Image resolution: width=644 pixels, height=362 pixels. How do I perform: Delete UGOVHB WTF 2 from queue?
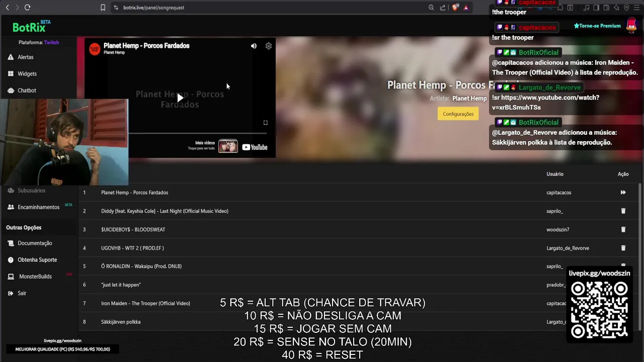(623, 248)
